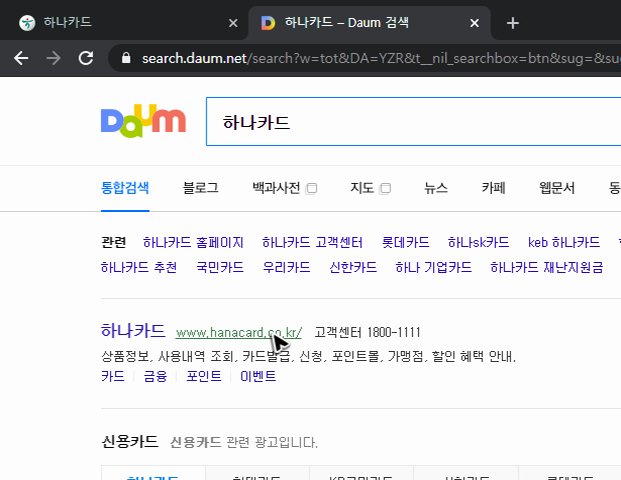
Task: Search related term 하나카드 재난지원금
Action: click(547, 267)
